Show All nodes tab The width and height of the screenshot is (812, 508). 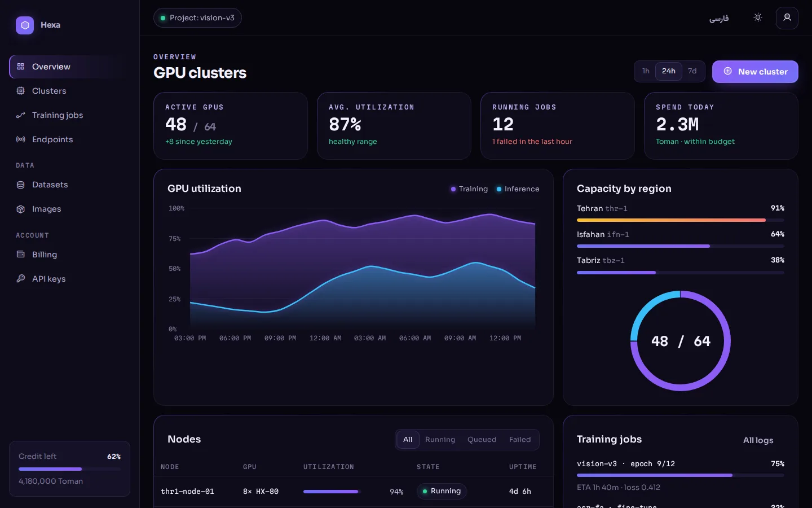pos(408,440)
